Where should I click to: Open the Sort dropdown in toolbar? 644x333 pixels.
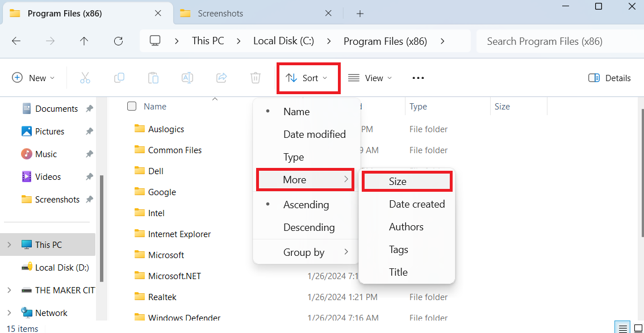308,78
